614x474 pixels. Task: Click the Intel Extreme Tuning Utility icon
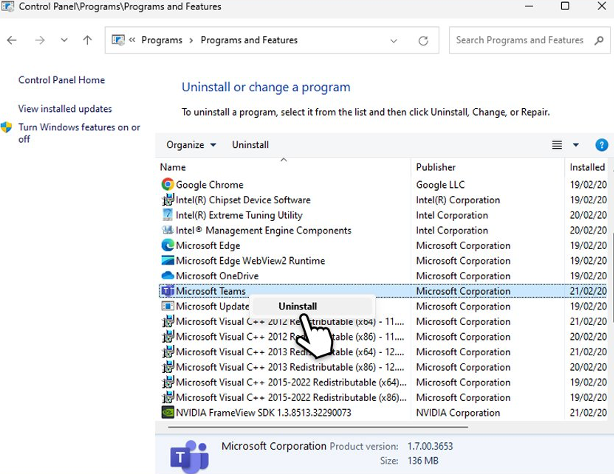point(168,215)
